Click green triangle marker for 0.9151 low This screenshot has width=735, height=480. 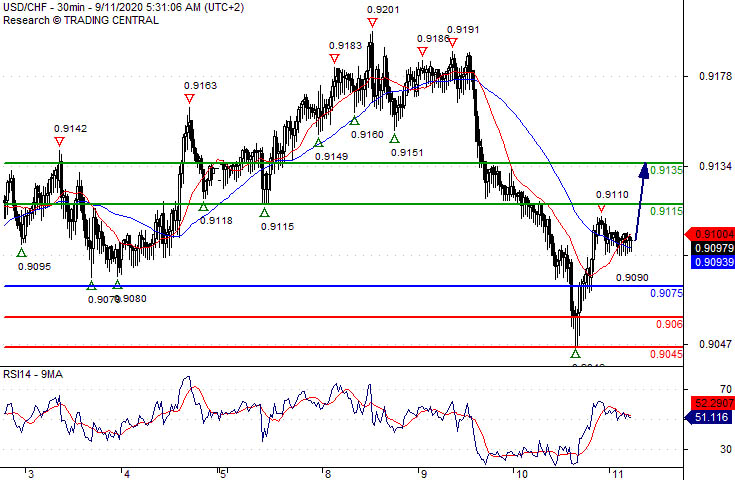point(395,139)
